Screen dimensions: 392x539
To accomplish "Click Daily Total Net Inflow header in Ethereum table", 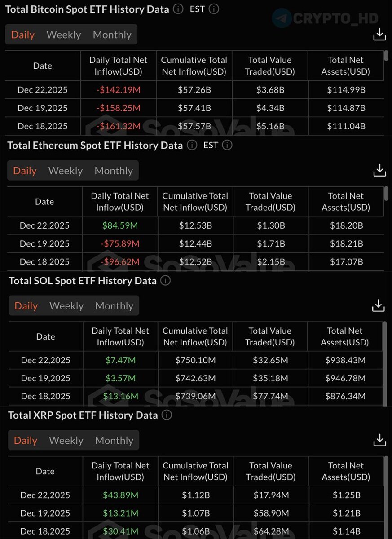I will click(120, 202).
